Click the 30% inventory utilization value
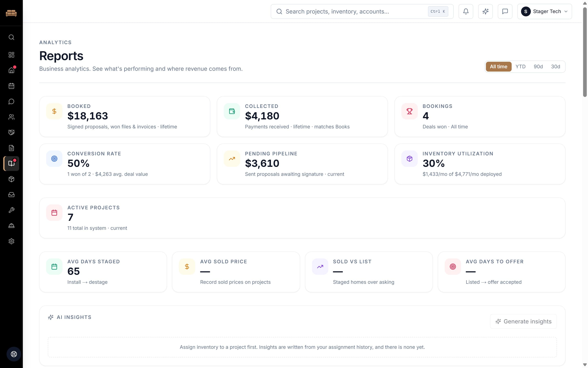 (434, 163)
